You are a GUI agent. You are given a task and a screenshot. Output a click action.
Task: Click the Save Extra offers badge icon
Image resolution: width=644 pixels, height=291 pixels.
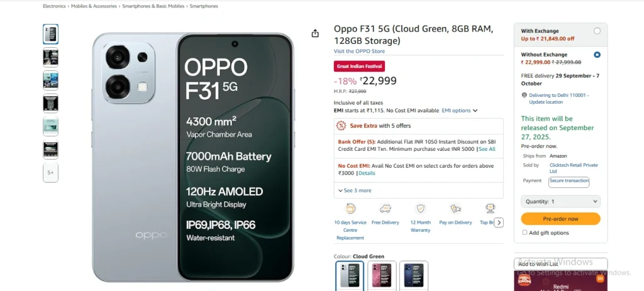point(341,125)
